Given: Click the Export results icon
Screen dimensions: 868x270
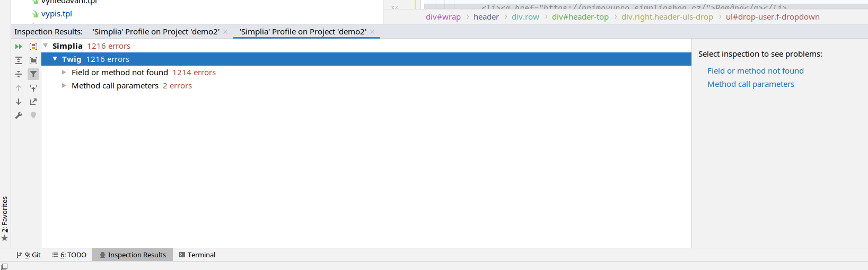Looking at the screenshot, I should point(33,102).
